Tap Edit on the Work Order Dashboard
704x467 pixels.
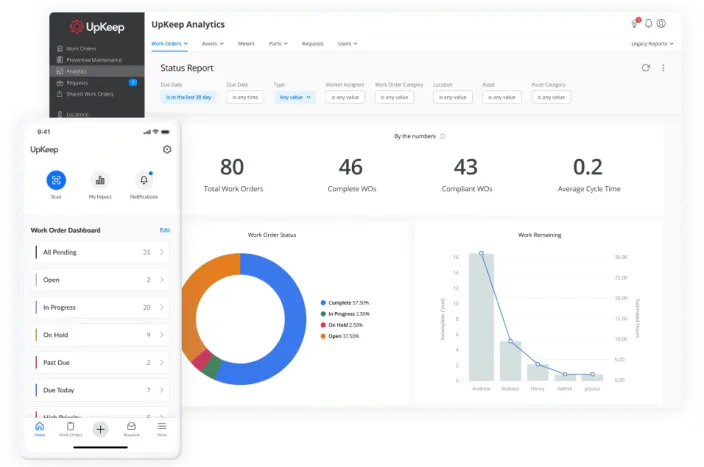point(165,230)
